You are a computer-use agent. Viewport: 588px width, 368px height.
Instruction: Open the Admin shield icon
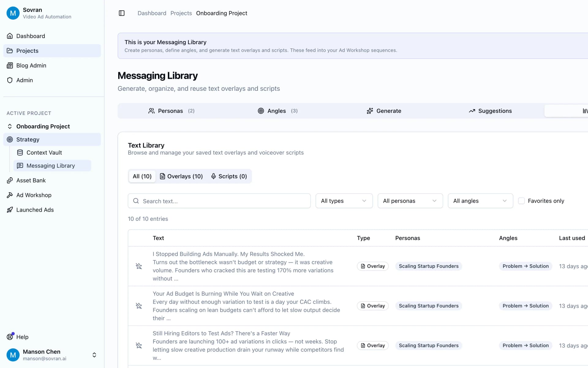coord(10,80)
